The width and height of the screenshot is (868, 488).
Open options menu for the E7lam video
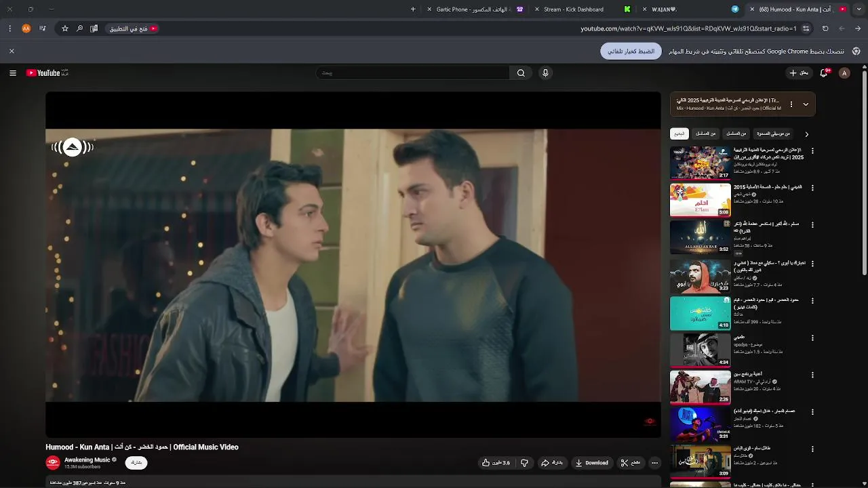[x=812, y=188]
